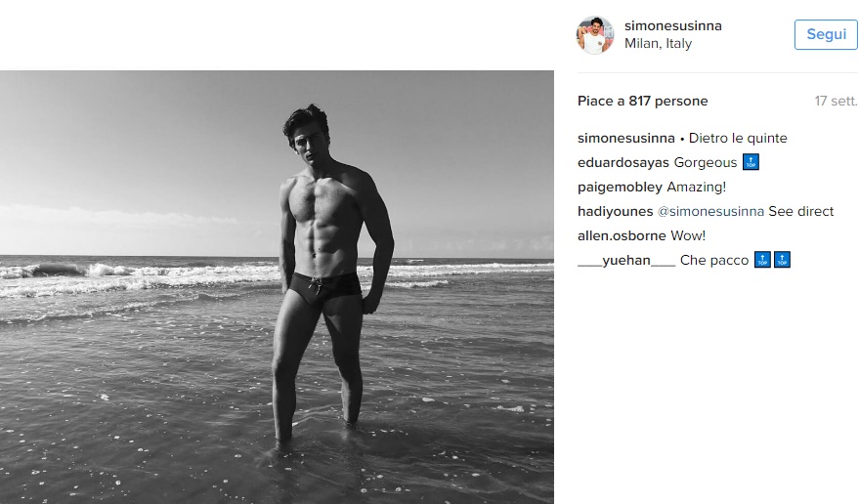Click the TOP emoji after Gorgeous
The width and height of the screenshot is (859, 504).
pyautogui.click(x=751, y=162)
